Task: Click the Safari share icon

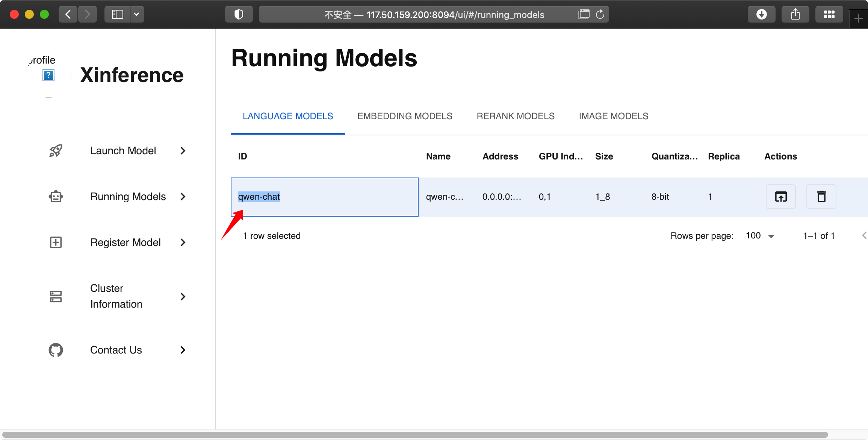Action: 795,15
